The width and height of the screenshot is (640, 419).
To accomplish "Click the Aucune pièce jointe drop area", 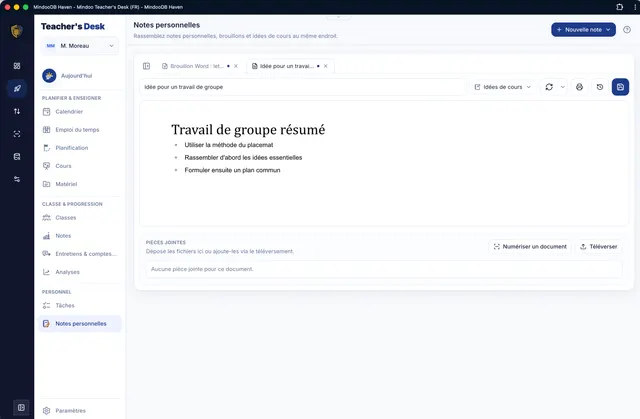I will [x=384, y=269].
